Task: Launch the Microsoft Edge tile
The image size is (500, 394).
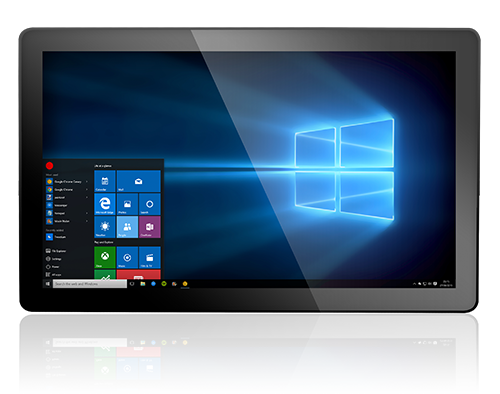Action: (105, 204)
